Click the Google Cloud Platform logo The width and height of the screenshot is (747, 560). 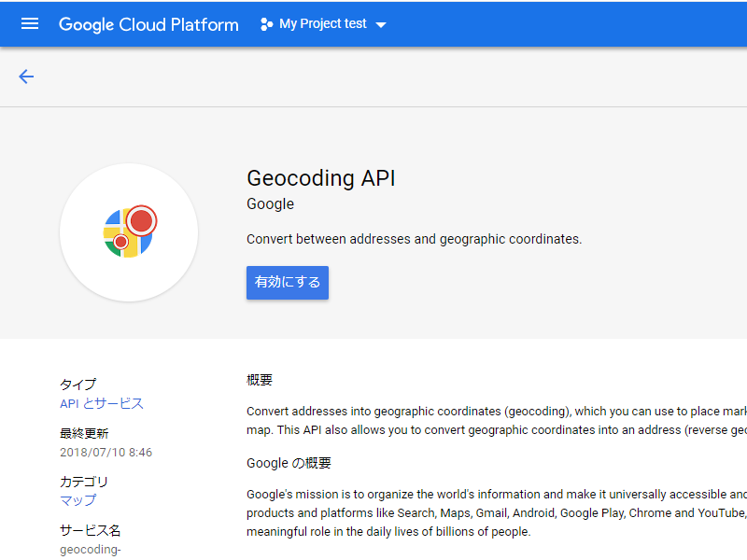pos(148,24)
